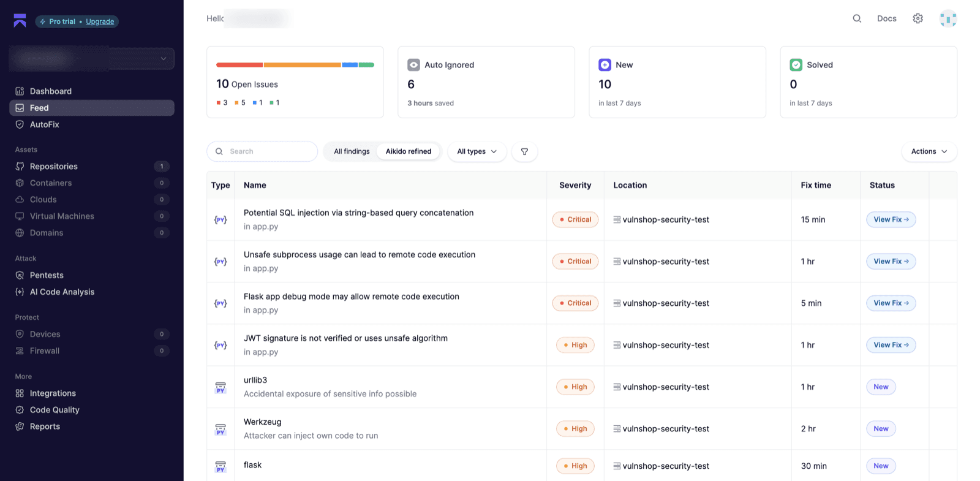Click New status for Werkzeug
Screen dimensions: 980x481
(881, 428)
